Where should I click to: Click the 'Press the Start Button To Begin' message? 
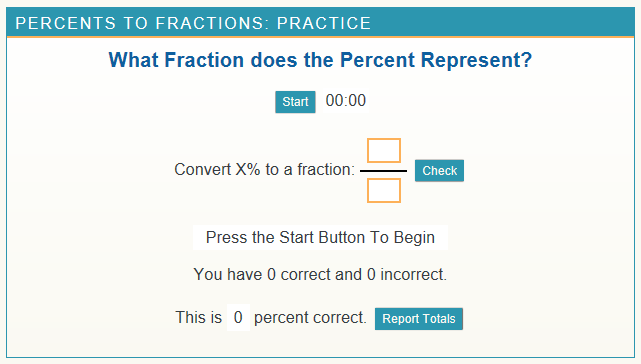click(320, 237)
